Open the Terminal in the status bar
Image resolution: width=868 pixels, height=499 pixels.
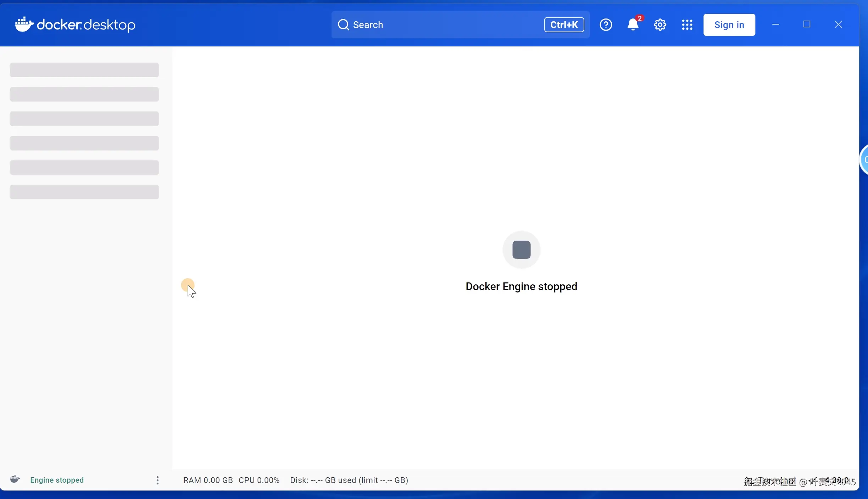click(x=777, y=480)
